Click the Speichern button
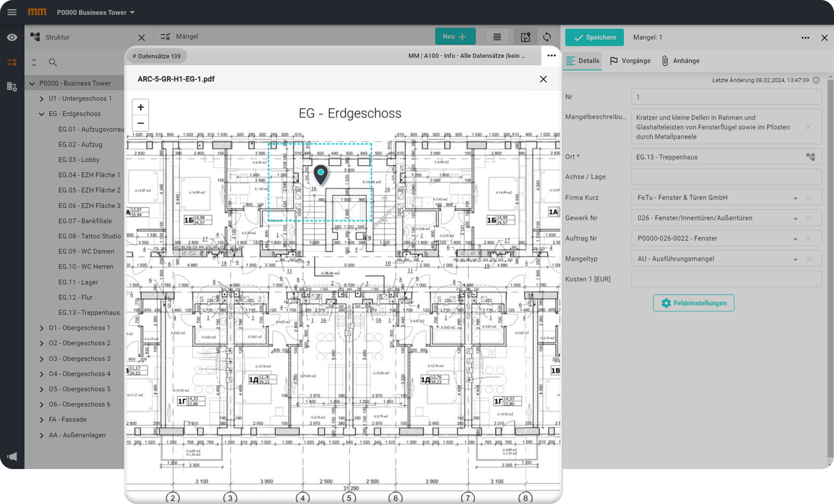834x504 pixels. pyautogui.click(x=594, y=37)
